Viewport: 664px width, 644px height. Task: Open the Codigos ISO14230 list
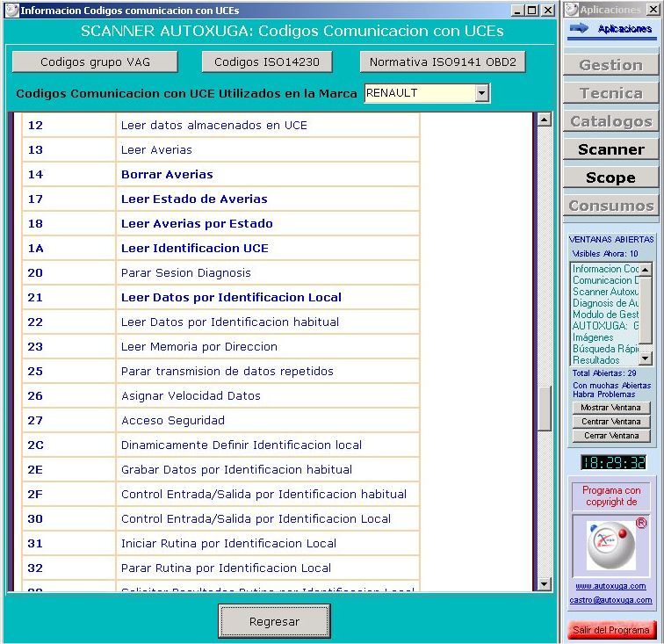click(x=267, y=62)
